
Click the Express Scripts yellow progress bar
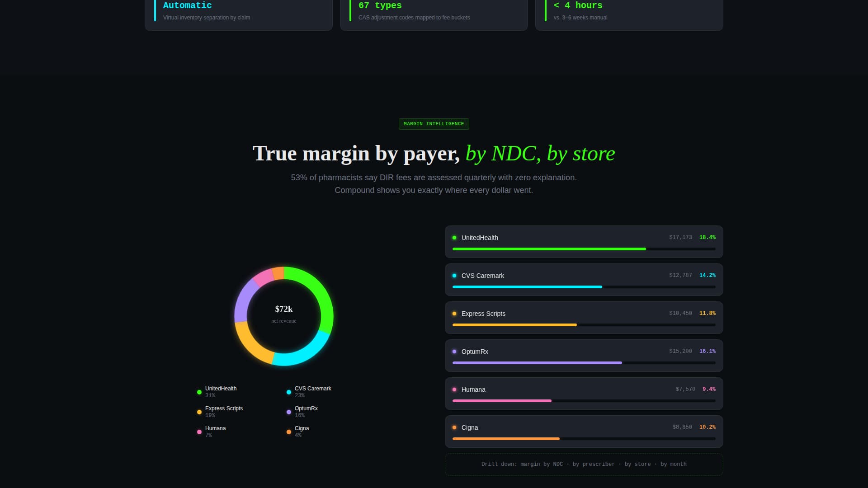tap(514, 325)
